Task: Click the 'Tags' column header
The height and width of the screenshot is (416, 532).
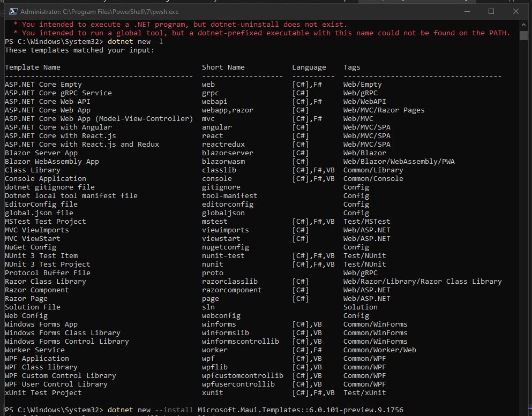Action: coord(351,67)
